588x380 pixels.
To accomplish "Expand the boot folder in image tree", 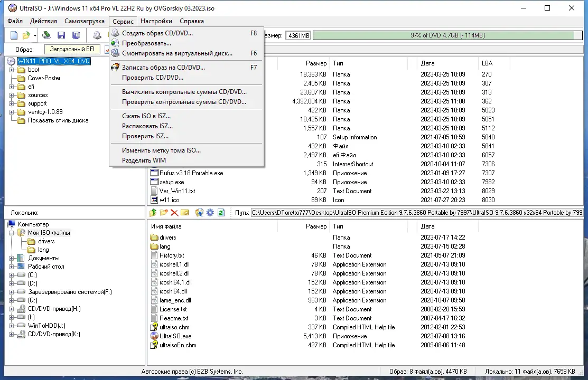I will (x=11, y=70).
